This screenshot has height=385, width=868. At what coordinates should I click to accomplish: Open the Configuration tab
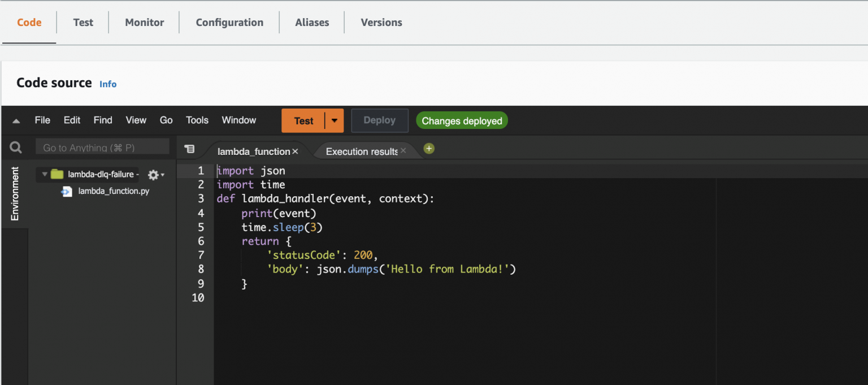coord(229,22)
